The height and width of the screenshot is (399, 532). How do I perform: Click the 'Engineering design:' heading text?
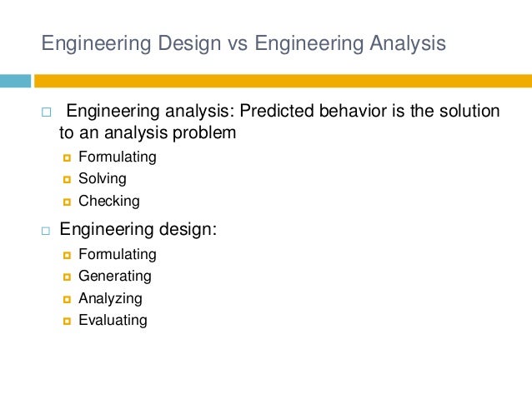point(138,230)
